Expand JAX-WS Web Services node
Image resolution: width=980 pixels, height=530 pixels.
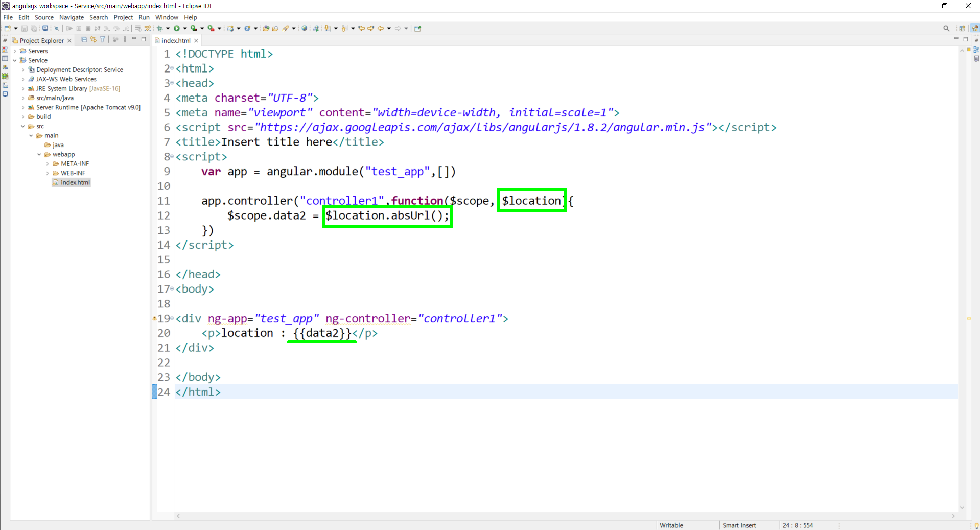pos(23,79)
